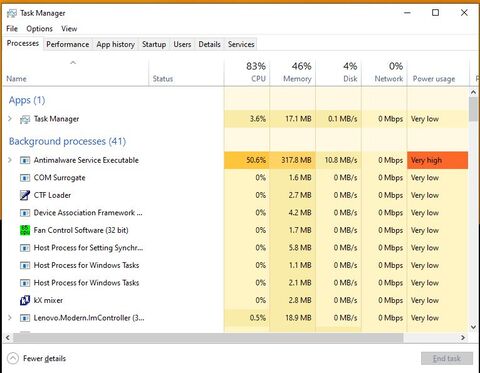Click the Task Manager app row icon
Viewport: 480px width, 373px height.
coord(25,119)
